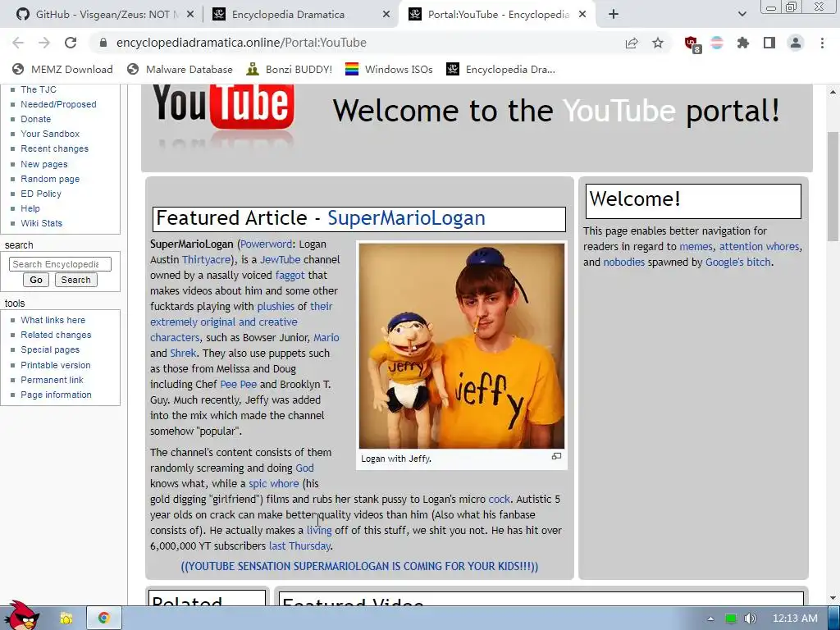Click the speaker volume tray icon
The image size is (840, 630).
(750, 619)
